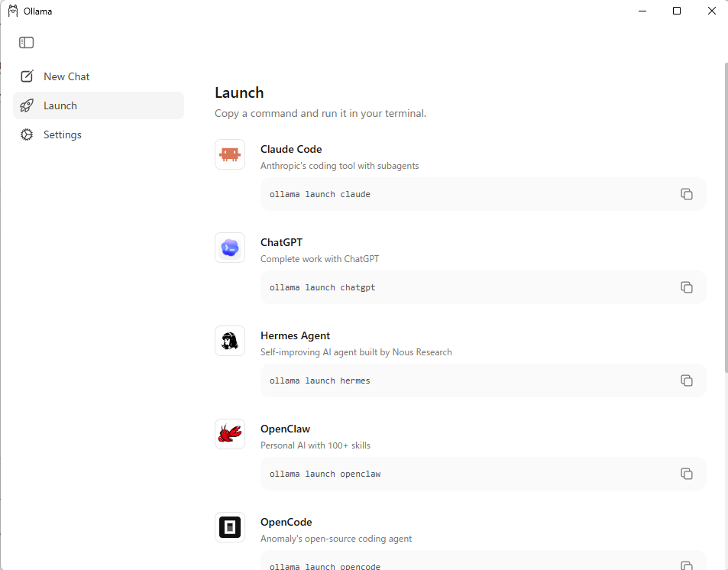Copy the ollama launch opencode command

click(x=687, y=565)
